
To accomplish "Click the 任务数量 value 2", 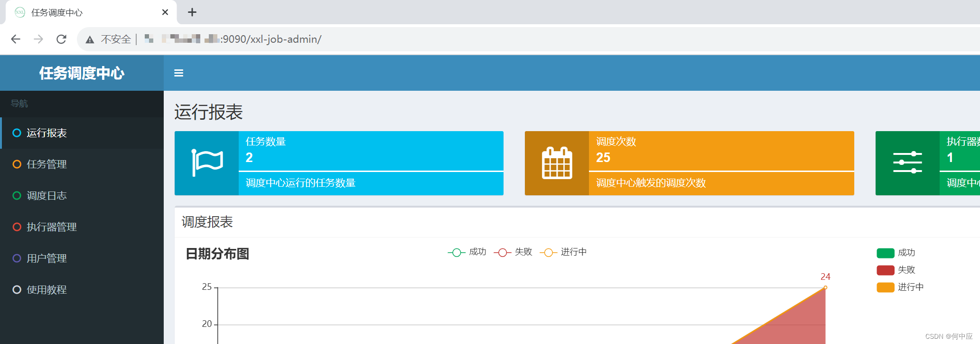I will click(x=249, y=158).
